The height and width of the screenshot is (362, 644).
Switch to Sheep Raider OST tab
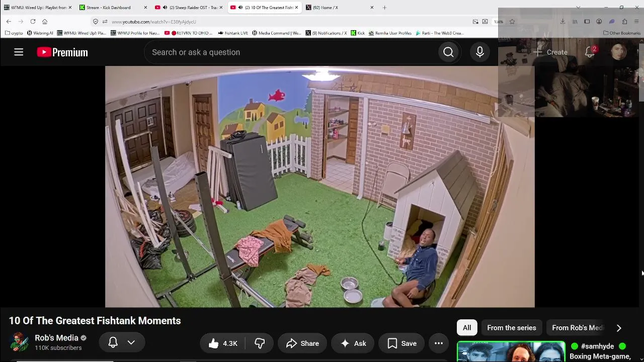pos(189,8)
